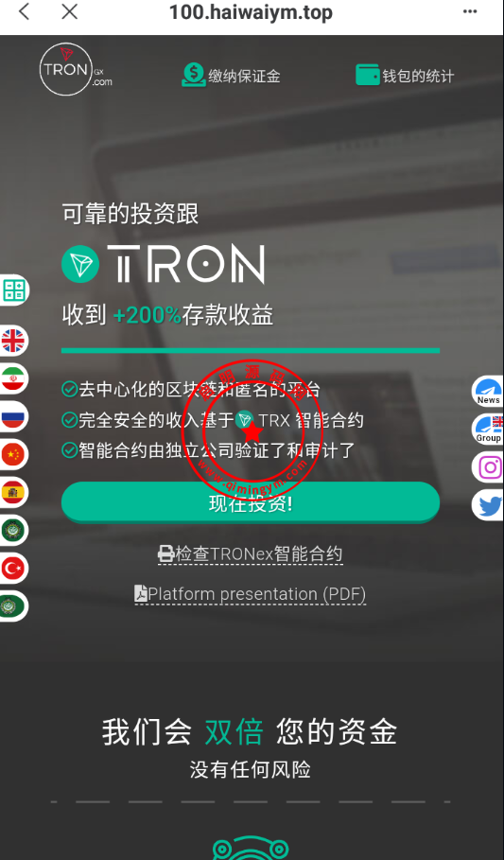The image size is (504, 860).
Task: Open the browser three-dot menu
Action: pyautogui.click(x=470, y=11)
